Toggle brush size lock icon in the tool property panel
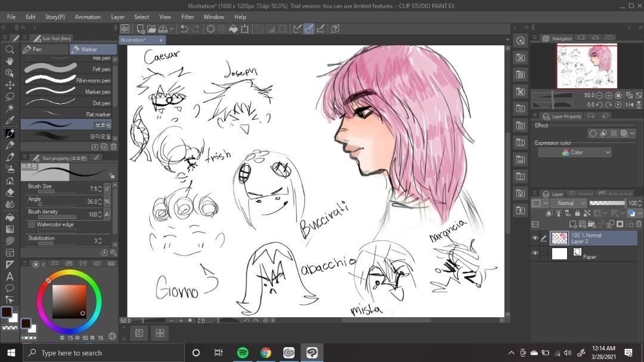 click(112, 175)
